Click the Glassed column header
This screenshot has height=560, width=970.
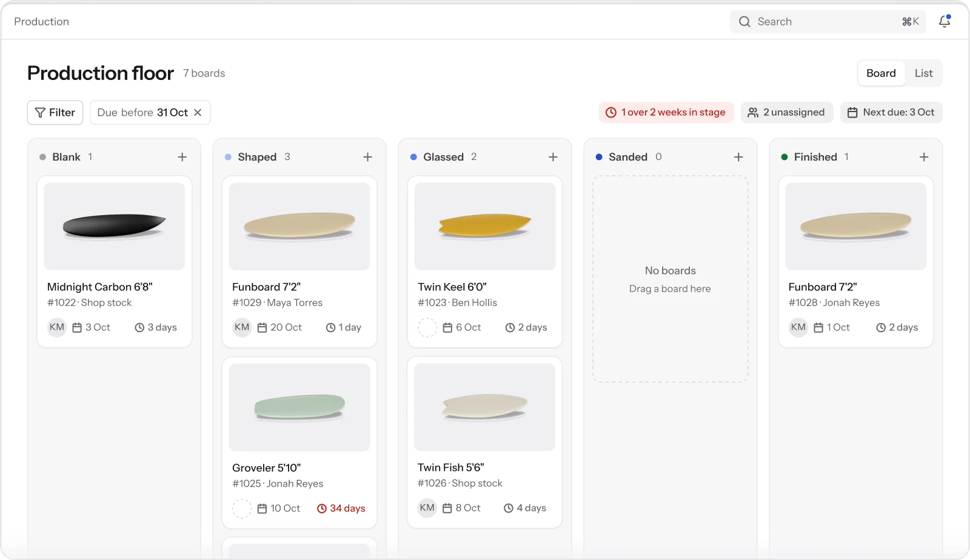coord(443,157)
